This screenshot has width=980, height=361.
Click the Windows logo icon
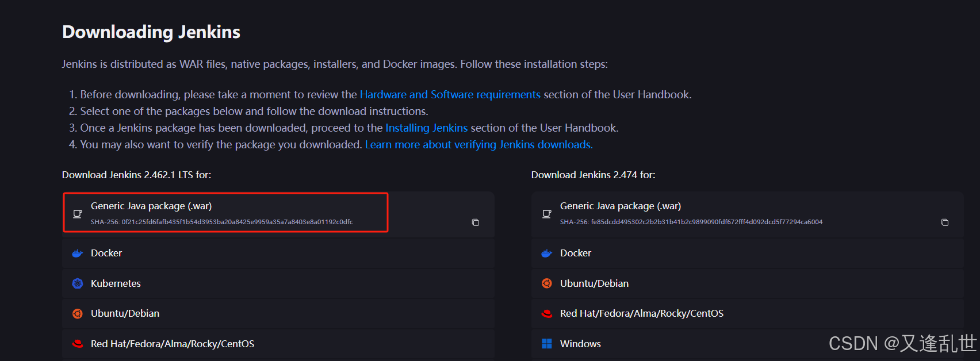click(547, 344)
